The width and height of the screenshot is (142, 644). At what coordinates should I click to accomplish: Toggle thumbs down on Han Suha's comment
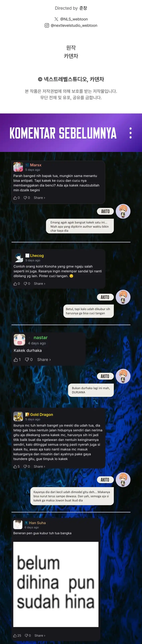pos(26,635)
